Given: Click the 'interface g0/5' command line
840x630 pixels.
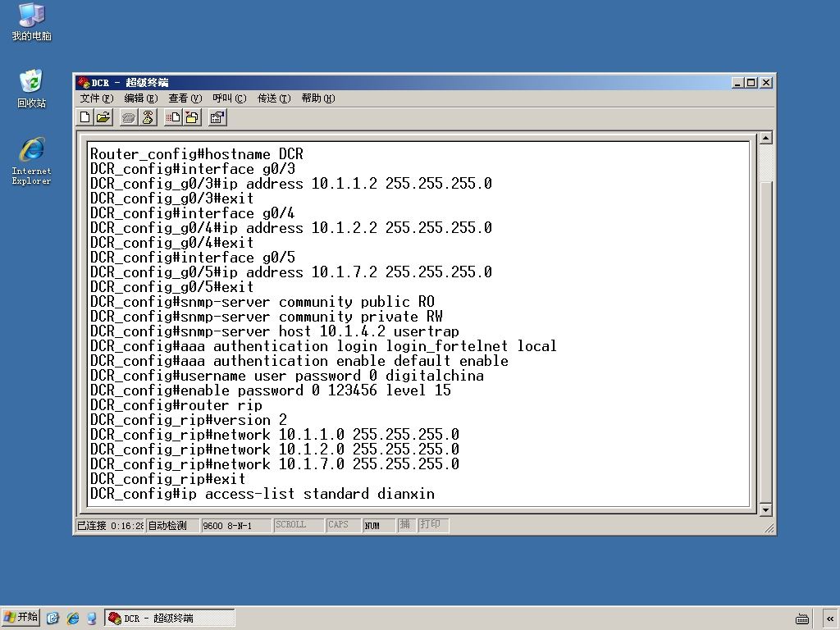Looking at the screenshot, I should click(x=193, y=258).
